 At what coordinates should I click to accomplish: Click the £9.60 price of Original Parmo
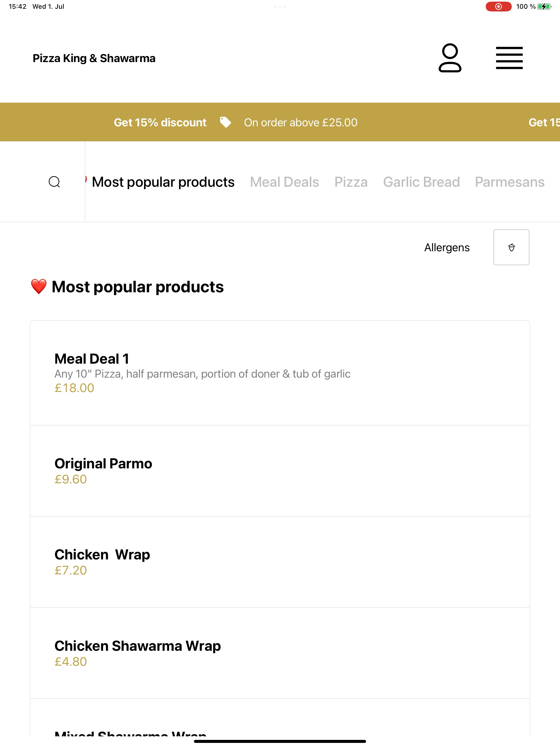point(71,479)
